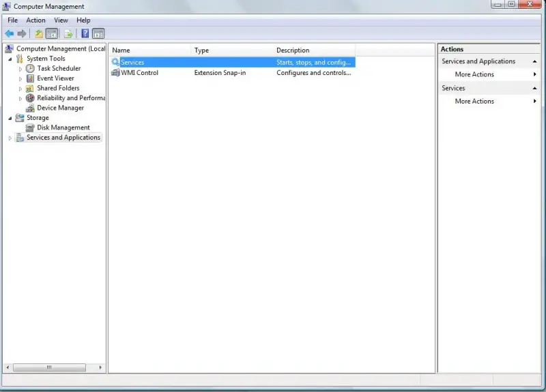Click the Disk Management drive icon
Viewport: 546px width, 392px height.
(30, 127)
